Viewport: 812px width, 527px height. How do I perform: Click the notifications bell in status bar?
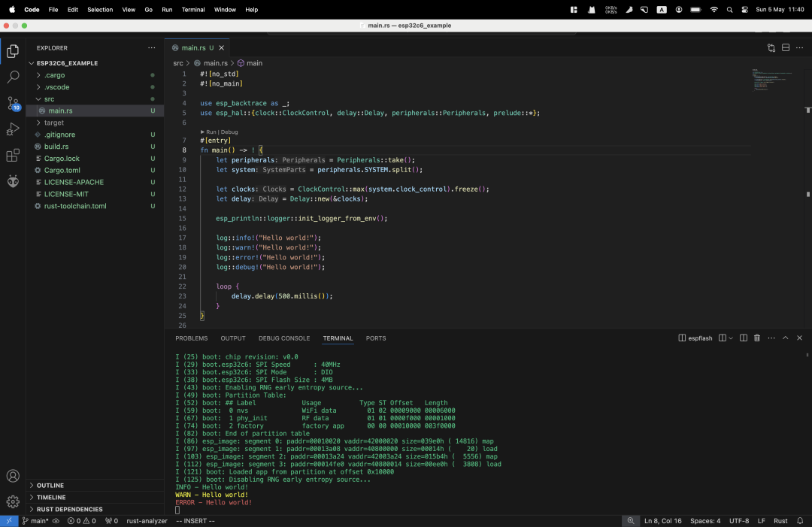801,521
